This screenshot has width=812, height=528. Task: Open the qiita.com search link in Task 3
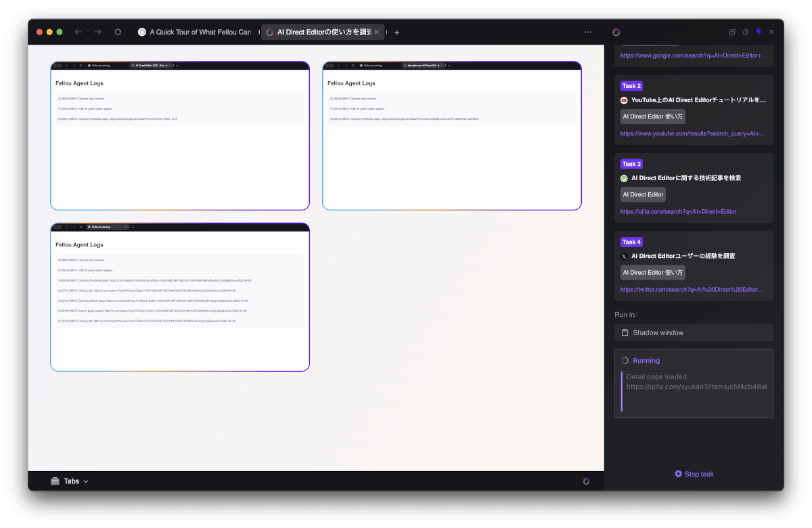[x=678, y=211]
